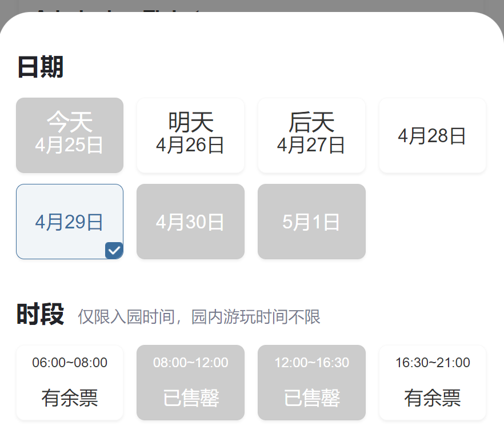Screen dimensions: 504x446
Task: Select the sold-out 5月1日 date card
Action: 311,221
